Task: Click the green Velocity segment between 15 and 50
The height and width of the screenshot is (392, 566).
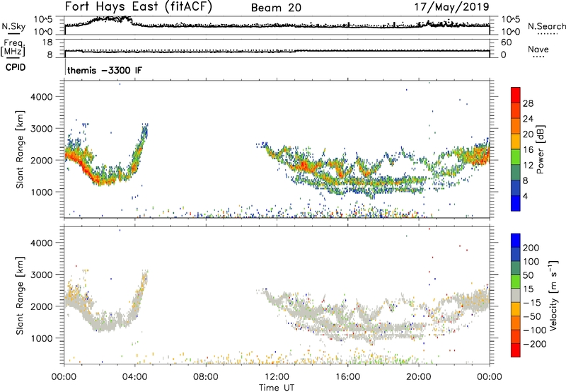Action: pos(516,282)
